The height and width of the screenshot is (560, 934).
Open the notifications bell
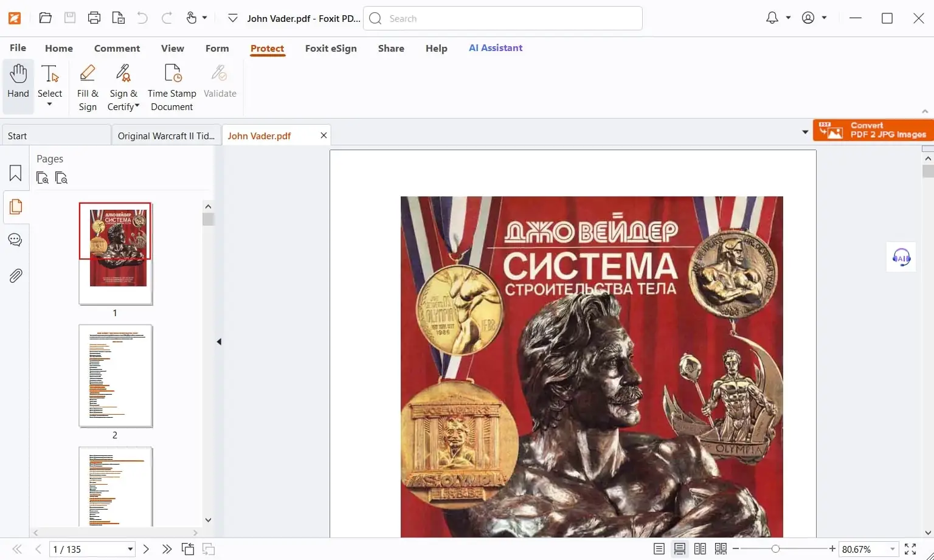772,18
